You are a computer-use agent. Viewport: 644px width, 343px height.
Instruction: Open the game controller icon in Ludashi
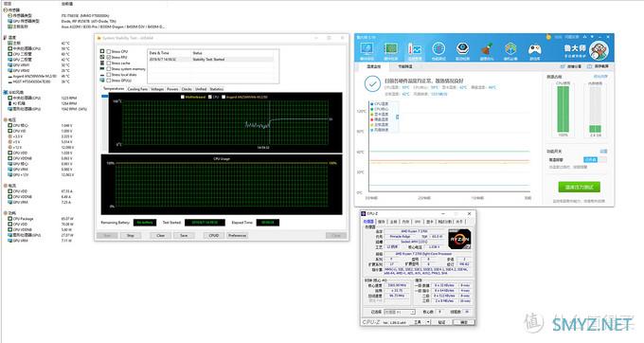tap(534, 49)
